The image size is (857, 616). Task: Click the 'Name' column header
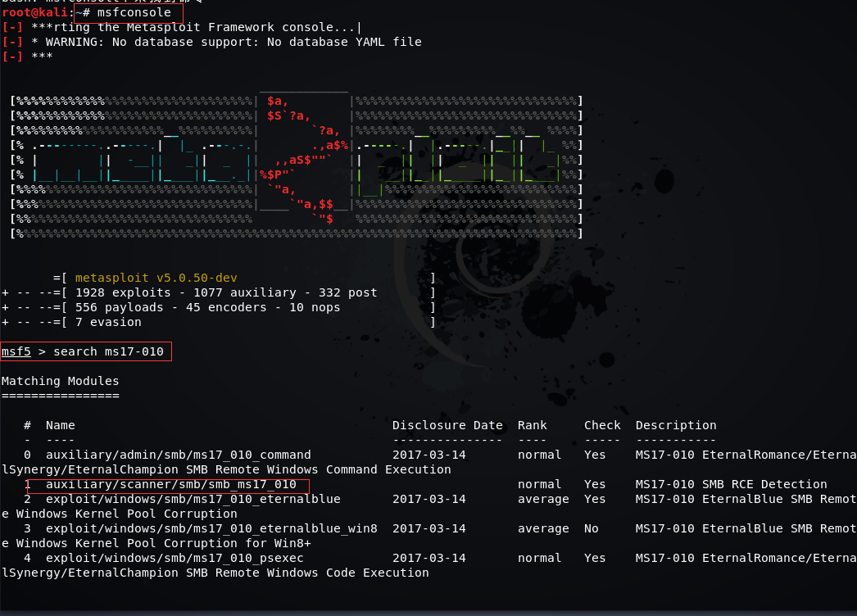coord(60,425)
